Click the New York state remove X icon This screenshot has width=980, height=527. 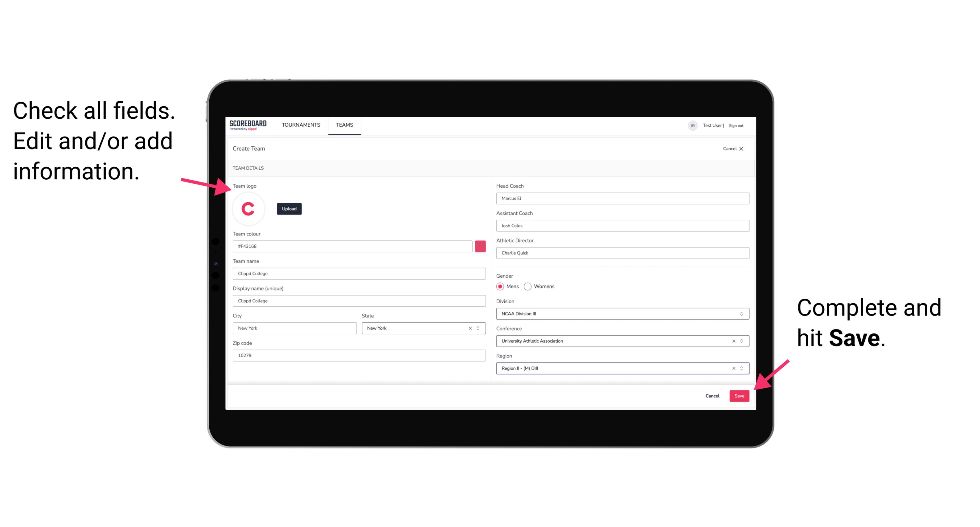(470, 328)
